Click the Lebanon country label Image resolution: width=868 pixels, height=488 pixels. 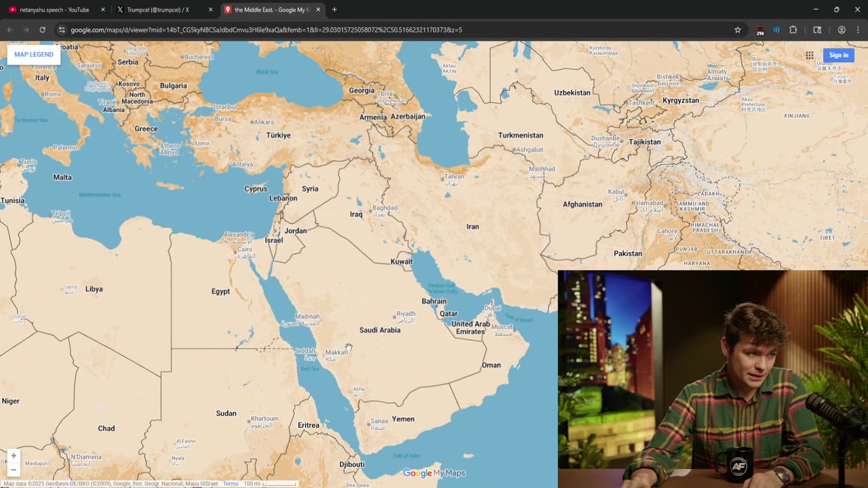pos(283,198)
